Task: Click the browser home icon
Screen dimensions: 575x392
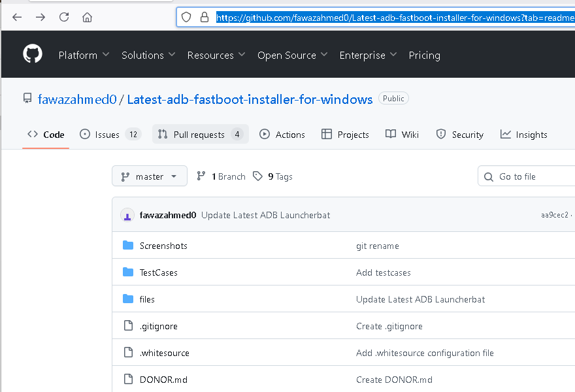Action: coord(87,18)
